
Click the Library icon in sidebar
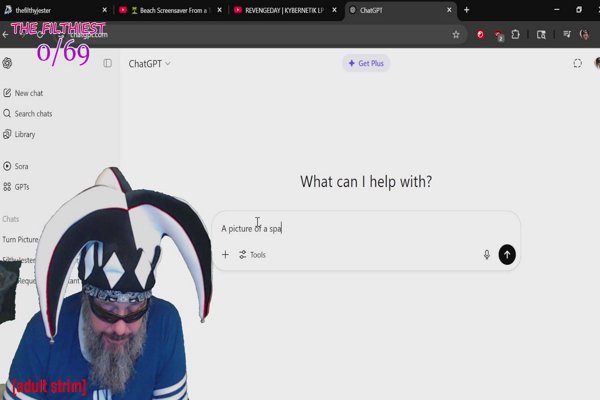click(7, 134)
